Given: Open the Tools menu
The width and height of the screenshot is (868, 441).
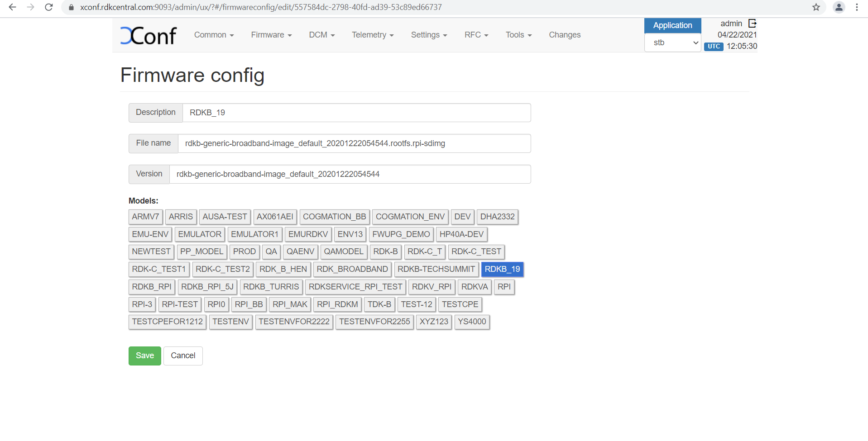Looking at the screenshot, I should [x=518, y=35].
